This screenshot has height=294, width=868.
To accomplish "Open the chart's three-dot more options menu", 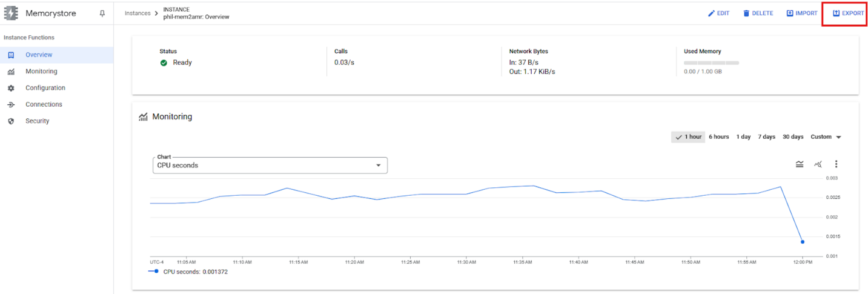I will pyautogui.click(x=837, y=164).
